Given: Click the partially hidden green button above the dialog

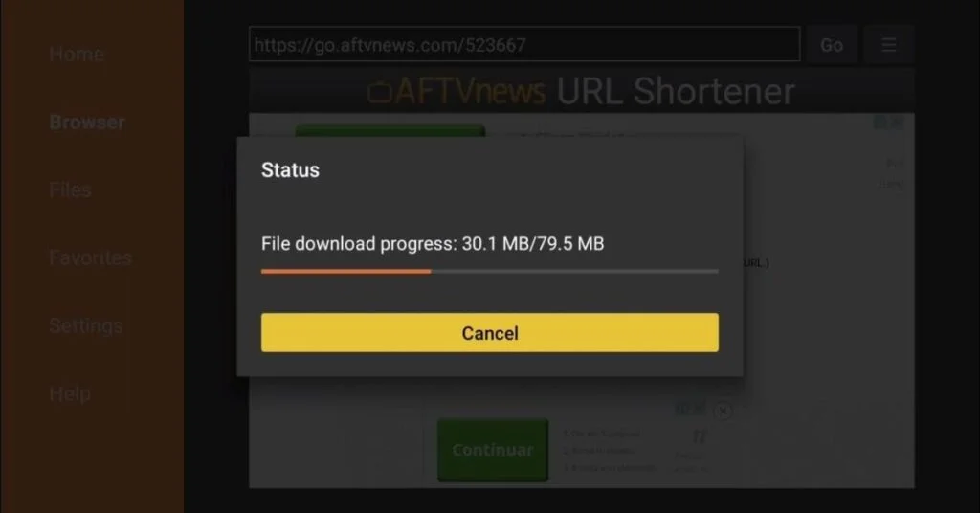Looking at the screenshot, I should tap(390, 130).
